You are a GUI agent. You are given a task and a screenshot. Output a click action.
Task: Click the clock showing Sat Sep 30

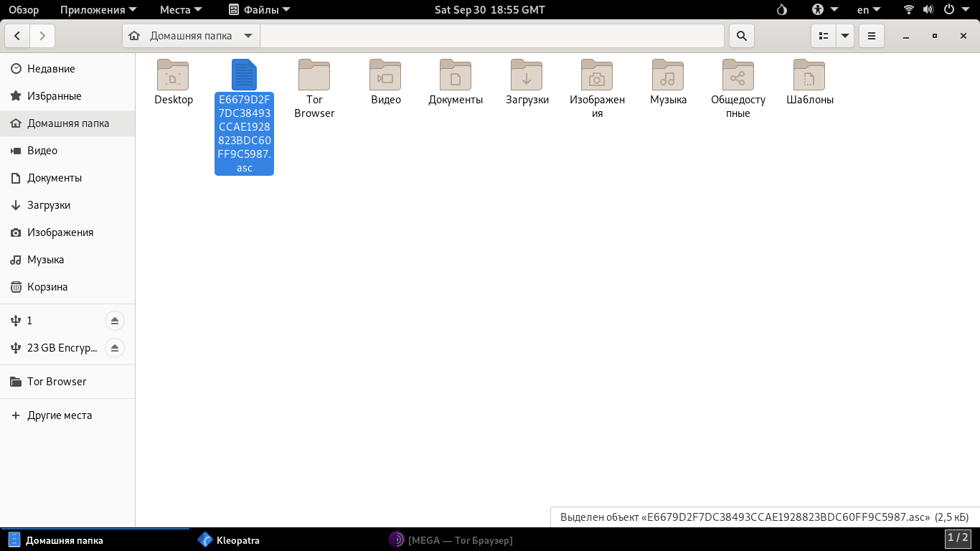coord(489,10)
